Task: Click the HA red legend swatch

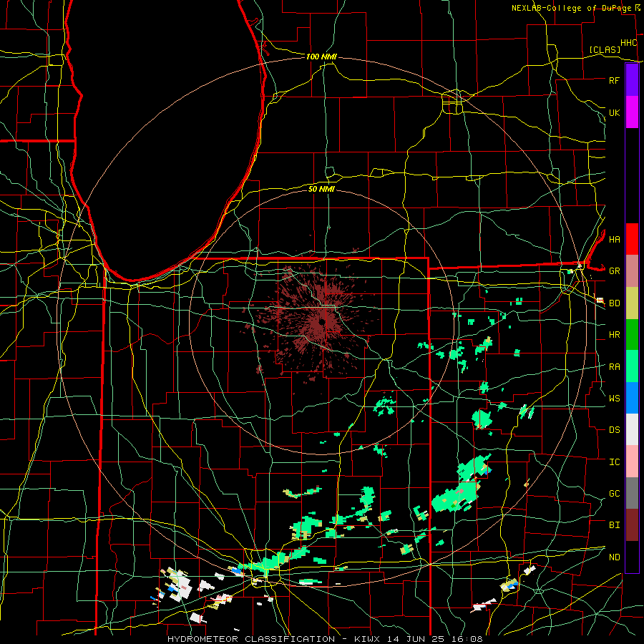Action: point(632,239)
